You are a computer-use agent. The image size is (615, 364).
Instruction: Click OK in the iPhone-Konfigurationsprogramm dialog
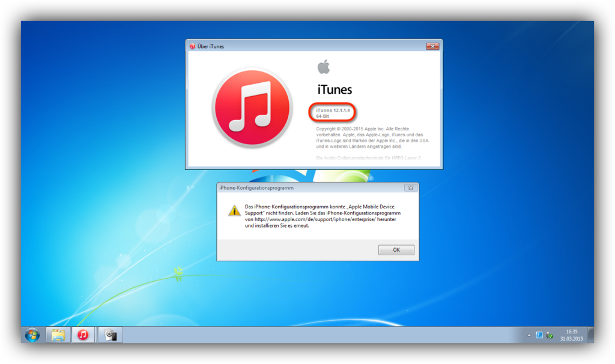click(396, 250)
